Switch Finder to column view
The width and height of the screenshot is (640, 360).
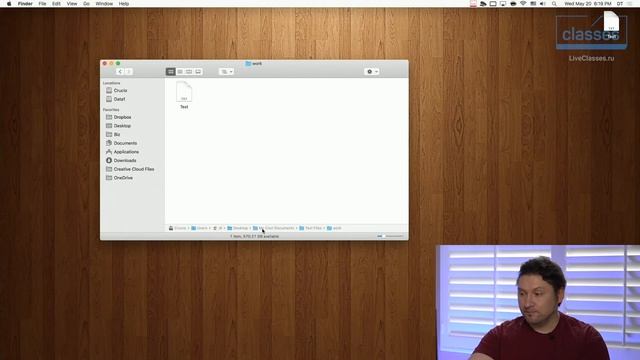(189, 71)
